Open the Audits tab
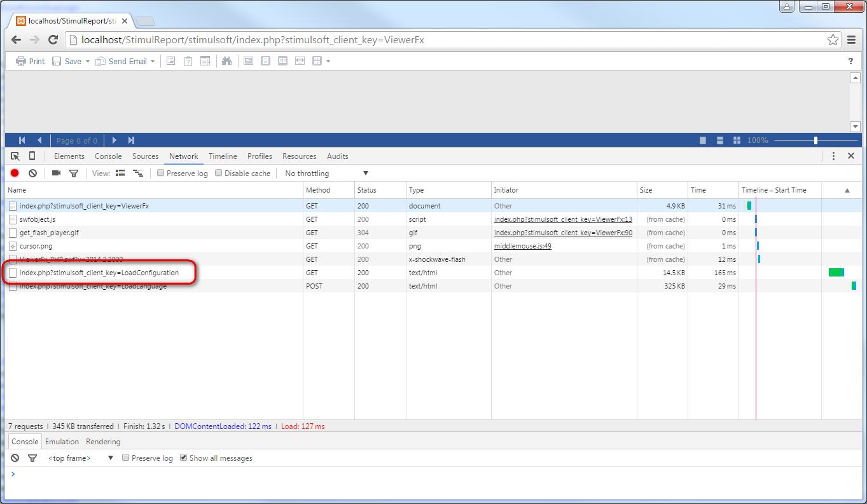 pos(338,156)
